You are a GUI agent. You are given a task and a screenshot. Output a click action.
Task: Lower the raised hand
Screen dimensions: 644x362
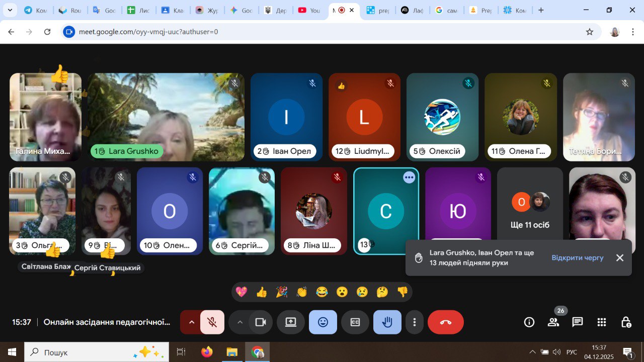pyautogui.click(x=387, y=322)
